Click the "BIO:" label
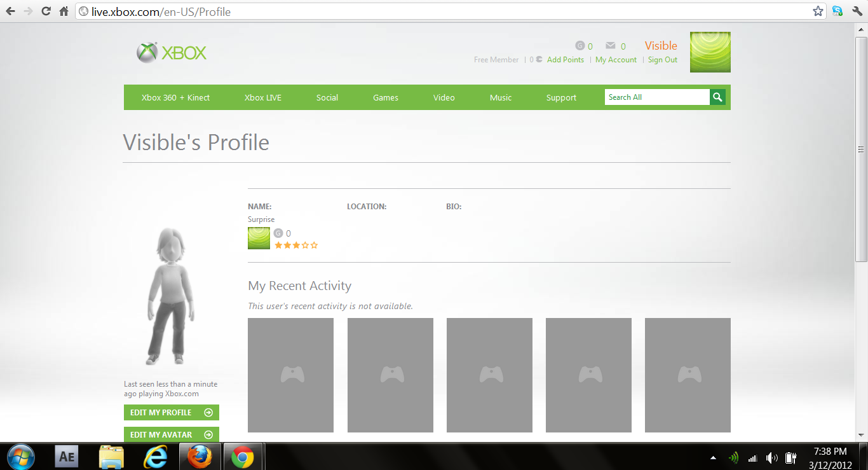The image size is (868, 470). [454, 207]
